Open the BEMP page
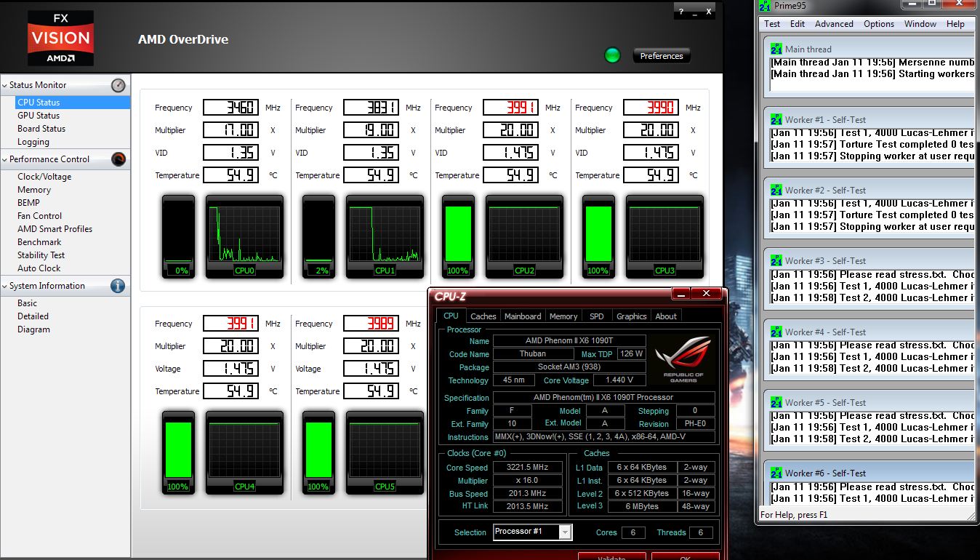980x560 pixels. 28,203
